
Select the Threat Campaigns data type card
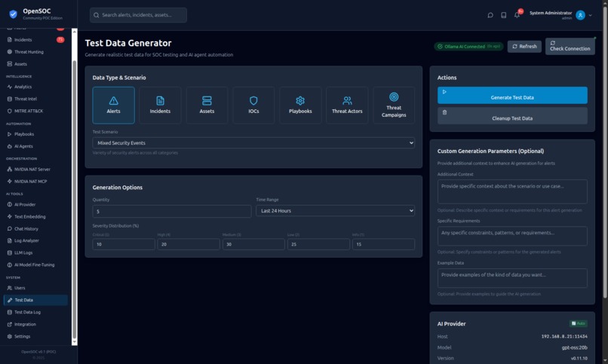pos(394,106)
